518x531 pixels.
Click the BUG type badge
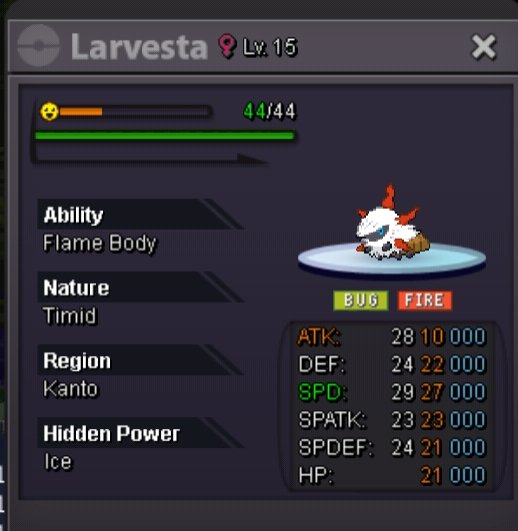click(361, 300)
